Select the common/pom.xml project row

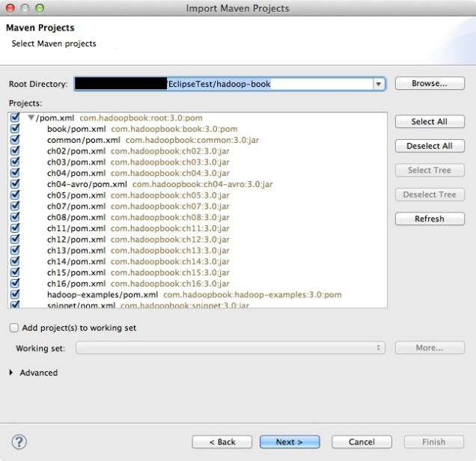pos(83,140)
